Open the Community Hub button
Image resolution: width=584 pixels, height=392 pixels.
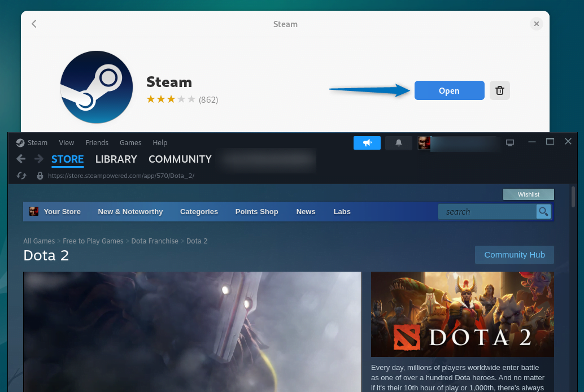coord(514,255)
